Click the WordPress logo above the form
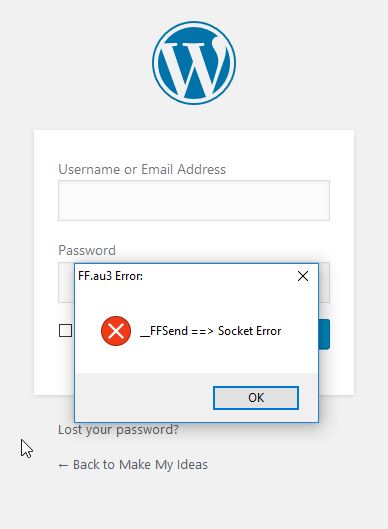The image size is (388, 529). (x=194, y=63)
